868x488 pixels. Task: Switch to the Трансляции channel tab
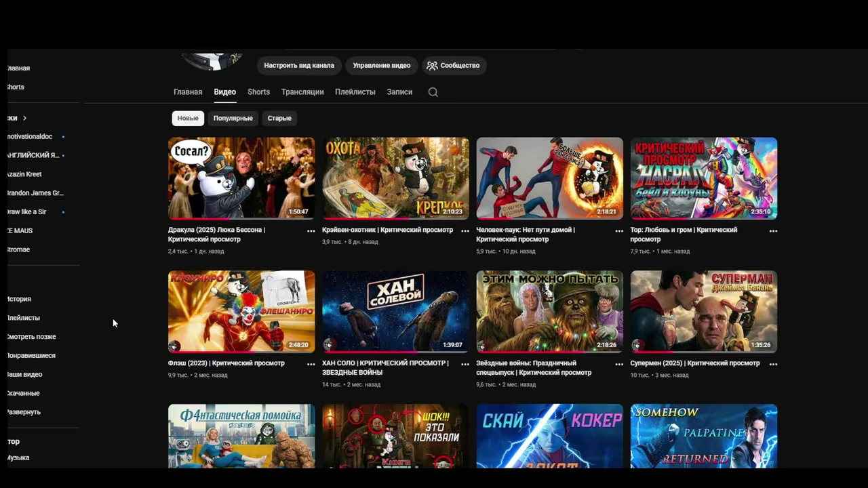302,92
